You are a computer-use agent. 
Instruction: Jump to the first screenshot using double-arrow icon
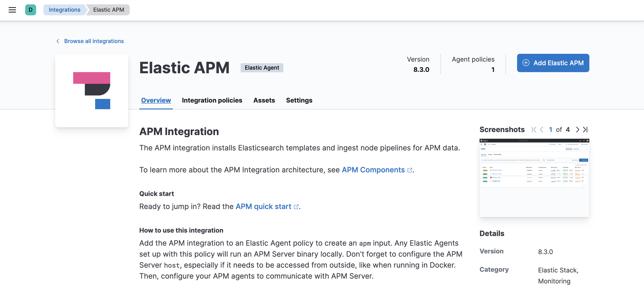[x=534, y=130]
